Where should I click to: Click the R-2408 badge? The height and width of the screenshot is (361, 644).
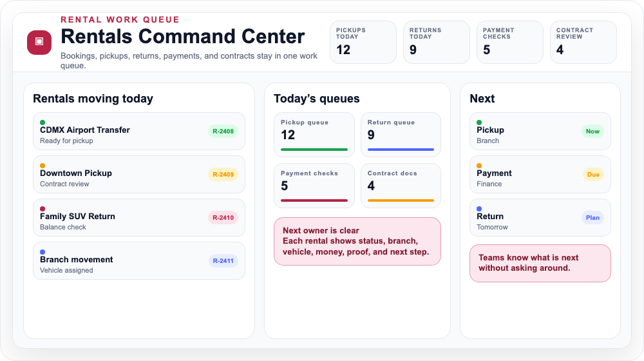click(x=223, y=131)
